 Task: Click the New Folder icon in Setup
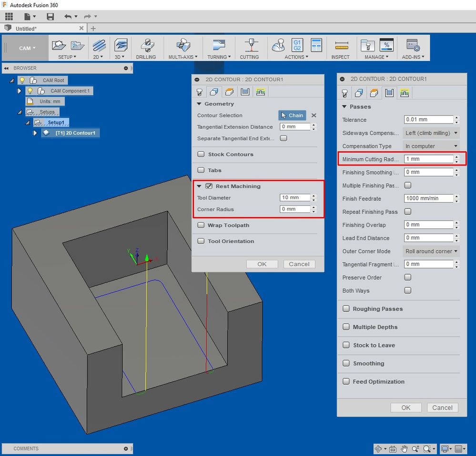[x=77, y=46]
